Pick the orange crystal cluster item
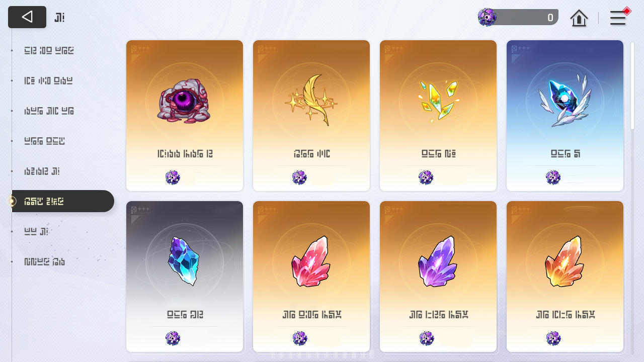The image size is (644, 362). pos(565,277)
